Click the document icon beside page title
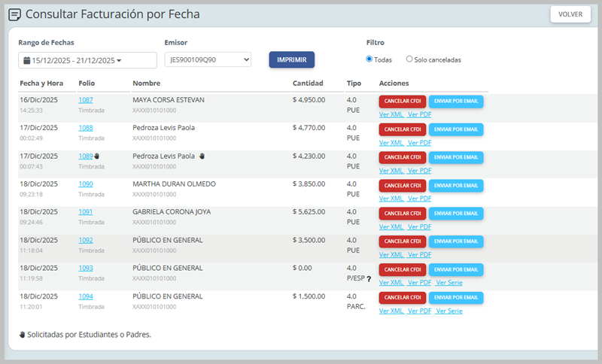Viewport: 602px width, 364px height. pos(14,14)
